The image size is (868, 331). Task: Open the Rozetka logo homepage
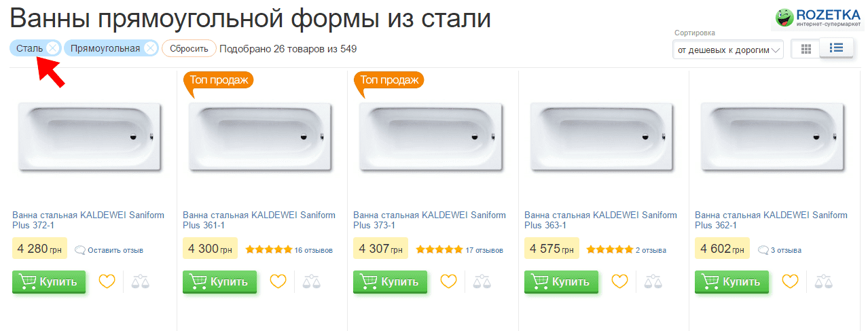coord(819,18)
